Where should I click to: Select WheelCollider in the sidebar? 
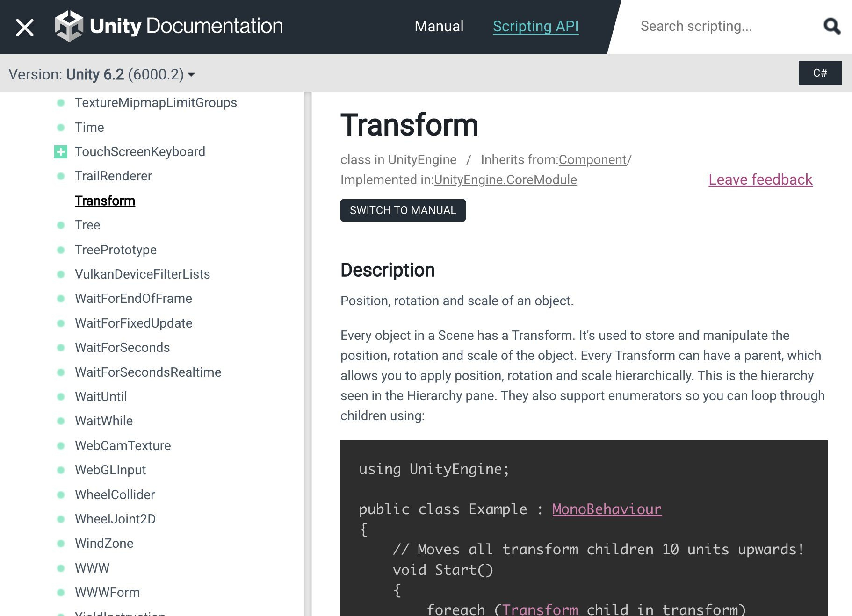pyautogui.click(x=115, y=494)
